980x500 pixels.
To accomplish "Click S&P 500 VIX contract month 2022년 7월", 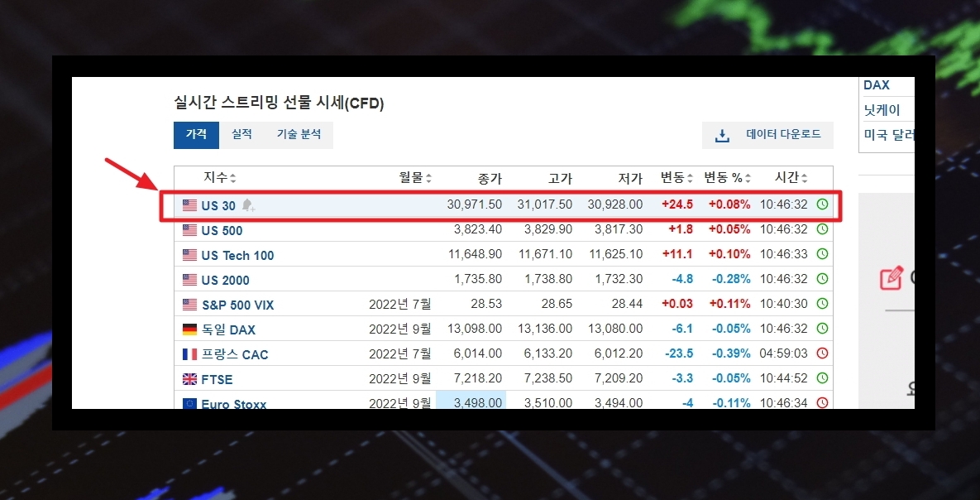I will (400, 304).
